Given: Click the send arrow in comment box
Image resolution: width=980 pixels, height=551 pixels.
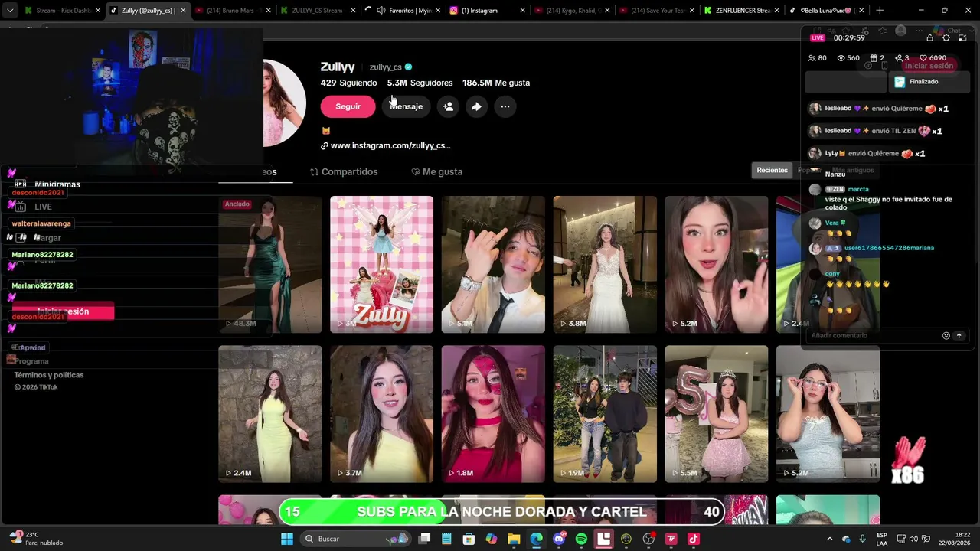Looking at the screenshot, I should pos(959,335).
